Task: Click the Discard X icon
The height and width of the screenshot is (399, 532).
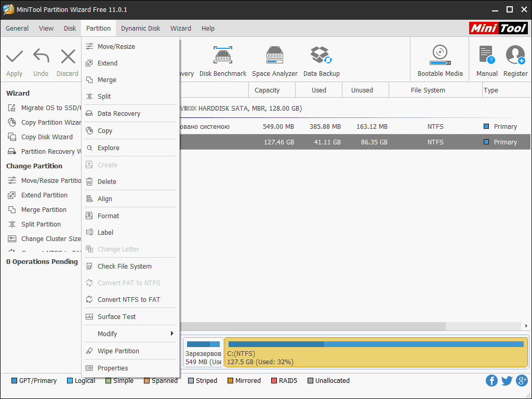Action: pyautogui.click(x=68, y=56)
